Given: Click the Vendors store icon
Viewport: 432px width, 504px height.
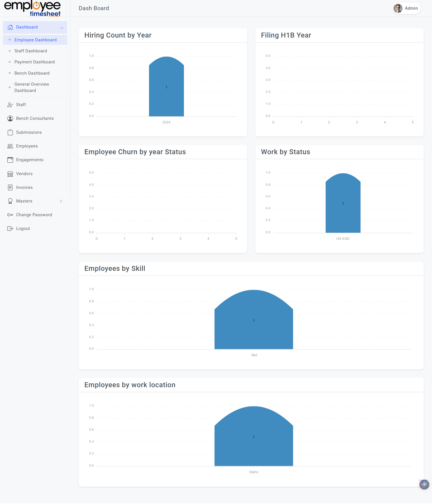Looking at the screenshot, I should coord(10,174).
